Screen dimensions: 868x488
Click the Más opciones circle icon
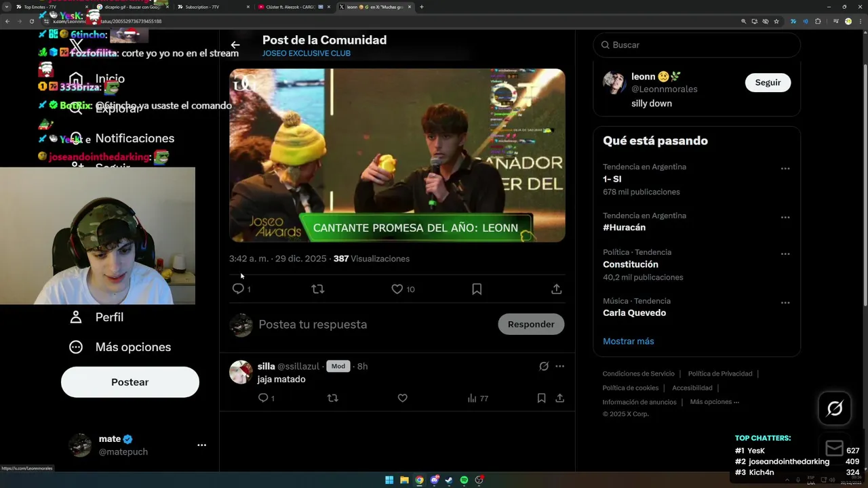click(76, 347)
